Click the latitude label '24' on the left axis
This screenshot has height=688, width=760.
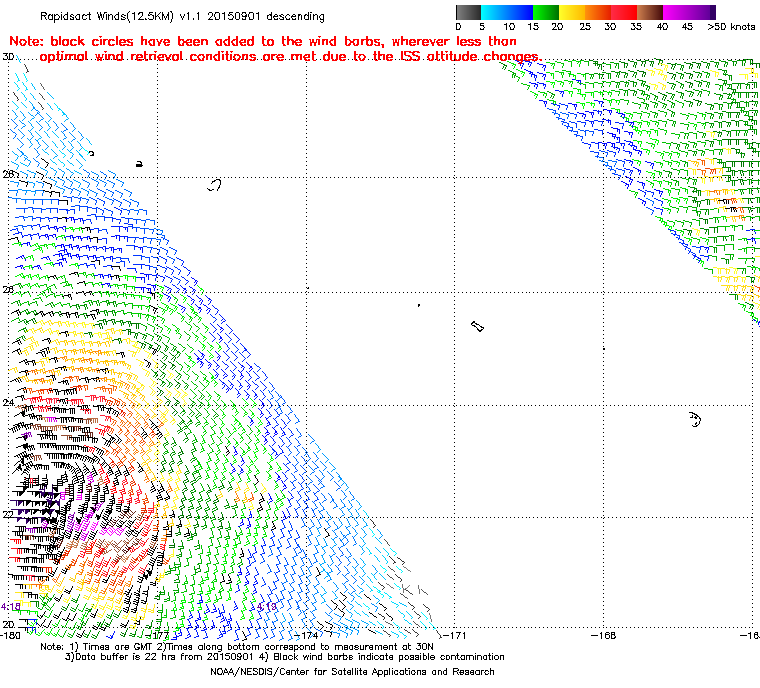(8, 402)
